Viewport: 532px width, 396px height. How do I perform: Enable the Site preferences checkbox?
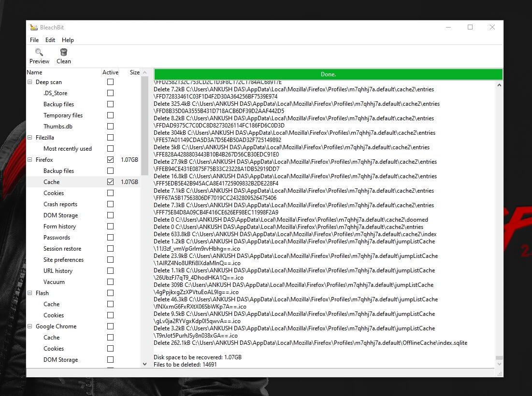[110, 260]
